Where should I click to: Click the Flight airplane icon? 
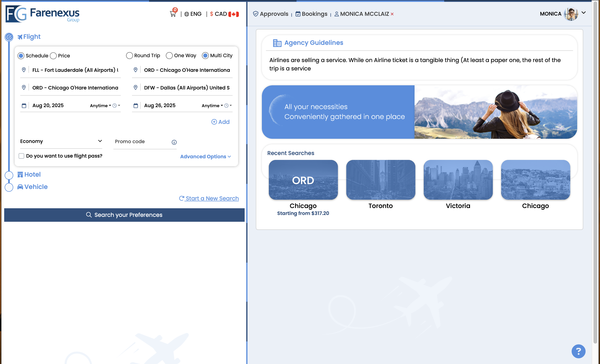coord(20,37)
